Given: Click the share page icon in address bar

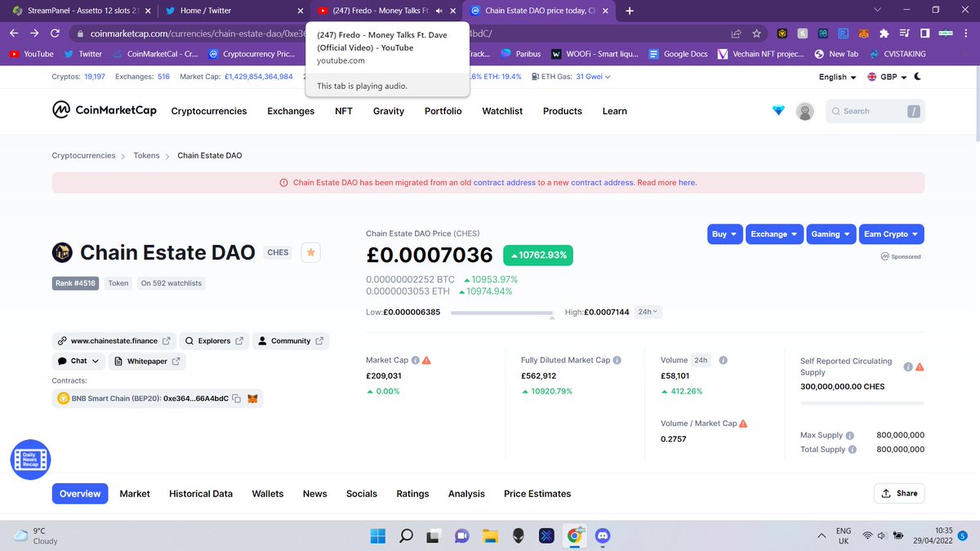Looking at the screenshot, I should (736, 33).
